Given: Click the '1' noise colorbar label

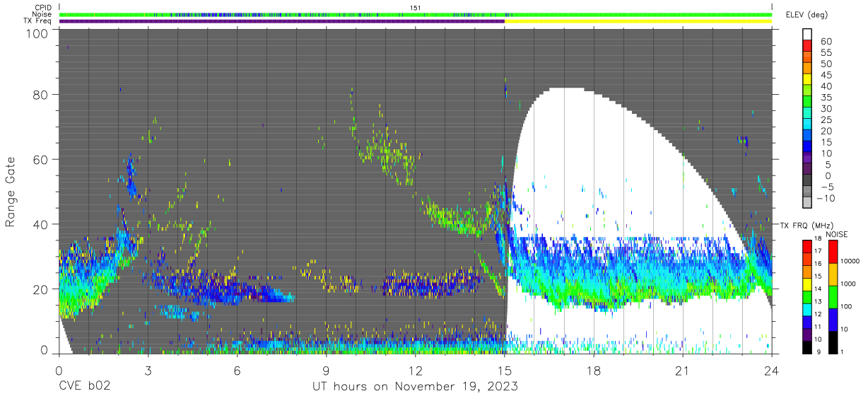Looking at the screenshot, I should (843, 351).
